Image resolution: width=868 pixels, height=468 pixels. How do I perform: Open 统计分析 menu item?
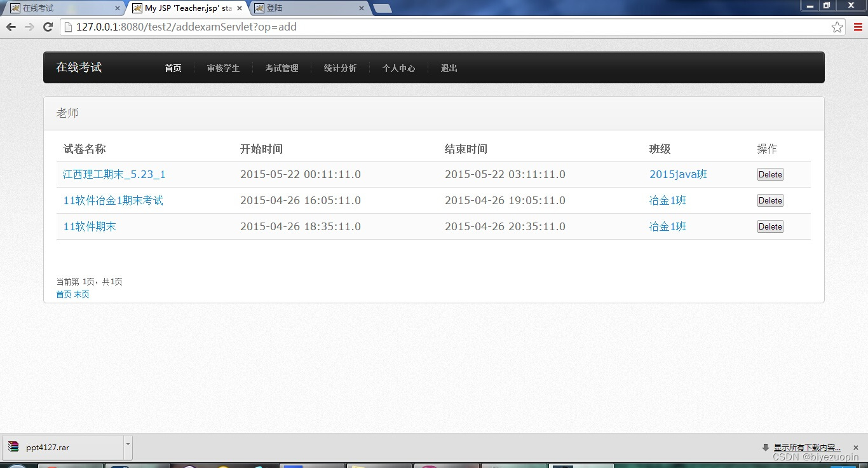tap(340, 68)
